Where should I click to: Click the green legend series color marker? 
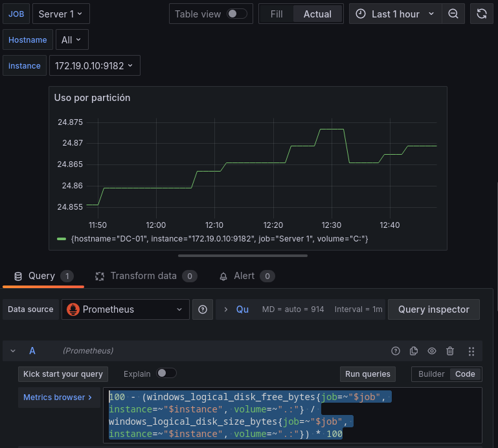(62, 239)
